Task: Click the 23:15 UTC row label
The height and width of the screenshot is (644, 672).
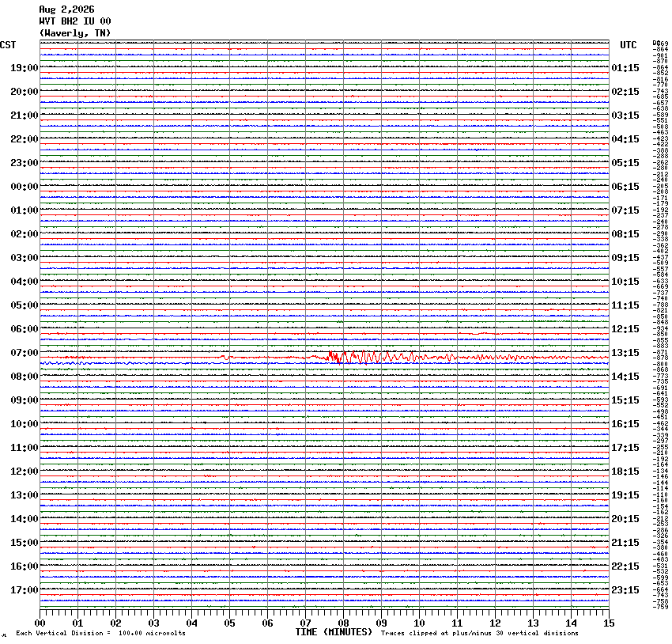Action: click(x=625, y=590)
